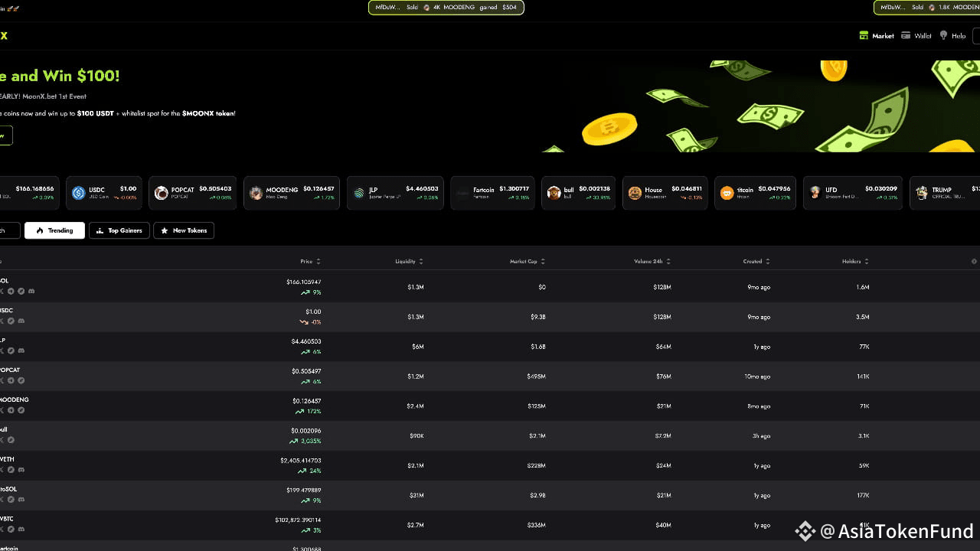Click the $7.2M volume cell
This screenshot has height=551, width=980.
point(662,436)
